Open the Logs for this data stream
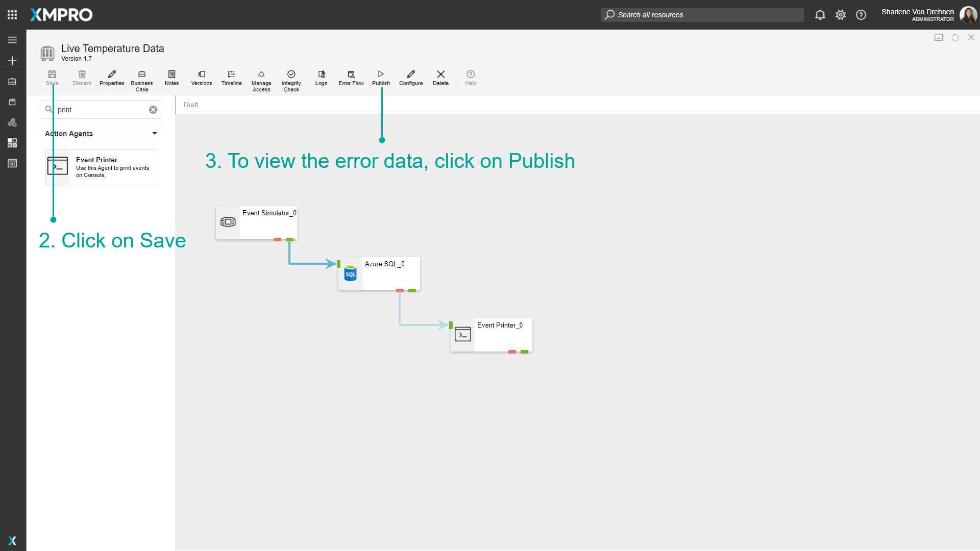The image size is (980, 551). tap(321, 78)
